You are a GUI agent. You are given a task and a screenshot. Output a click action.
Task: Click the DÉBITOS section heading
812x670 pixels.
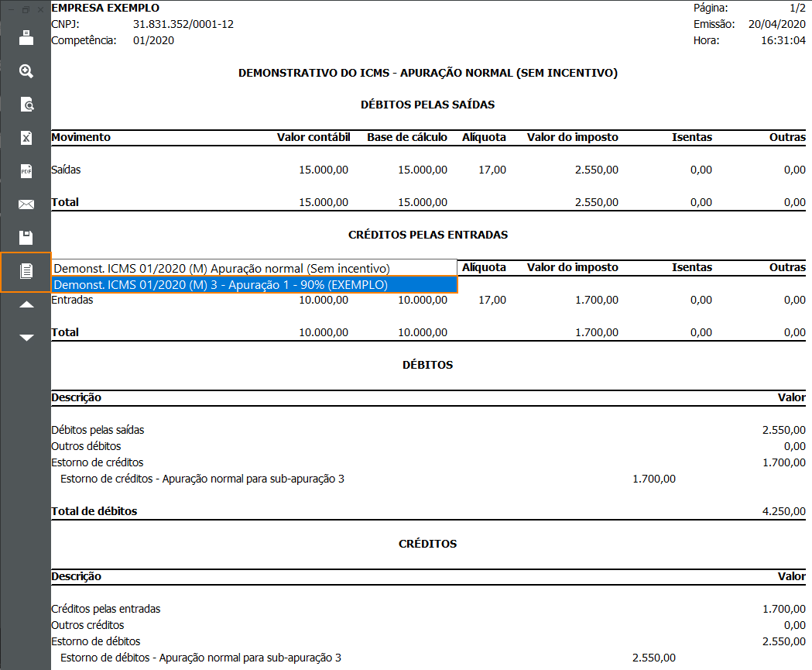428,365
